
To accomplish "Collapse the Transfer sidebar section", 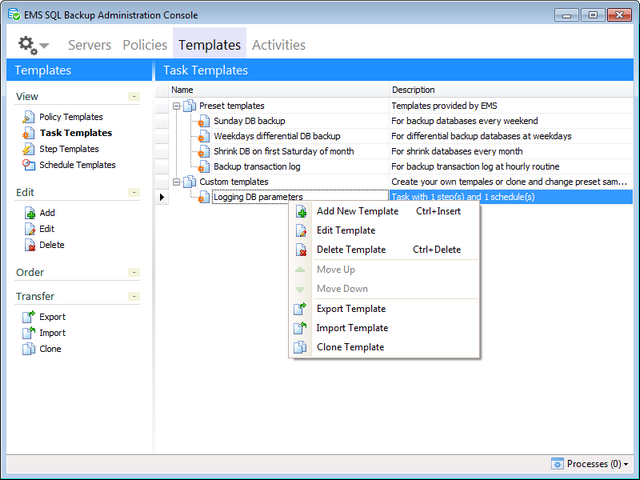I will click(x=134, y=296).
